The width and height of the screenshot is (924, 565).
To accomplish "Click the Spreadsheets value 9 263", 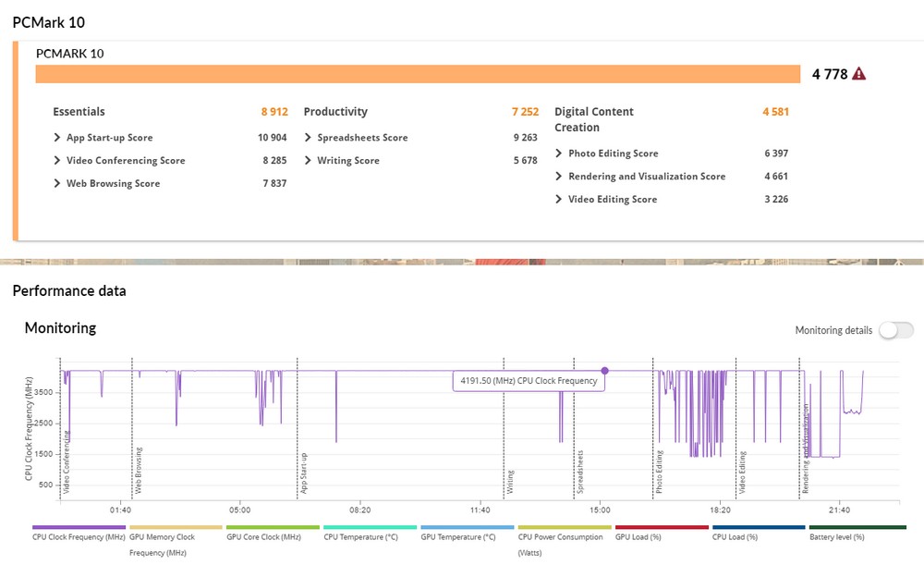I will click(x=525, y=138).
